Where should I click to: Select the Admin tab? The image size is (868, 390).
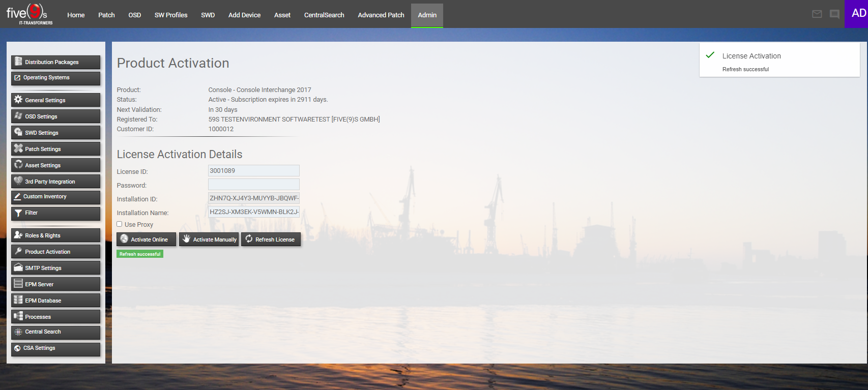pyautogui.click(x=427, y=15)
